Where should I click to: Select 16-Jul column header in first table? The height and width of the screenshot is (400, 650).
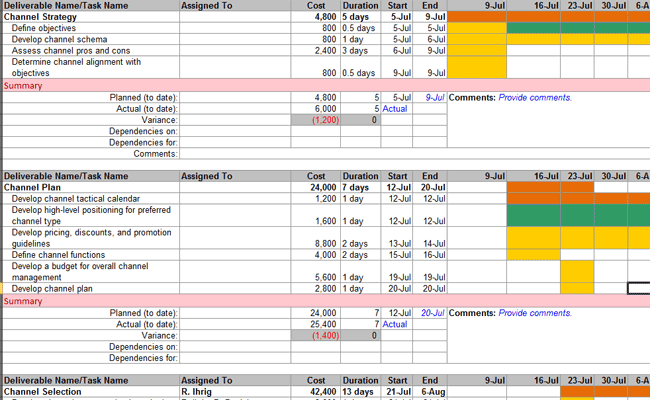pos(534,6)
